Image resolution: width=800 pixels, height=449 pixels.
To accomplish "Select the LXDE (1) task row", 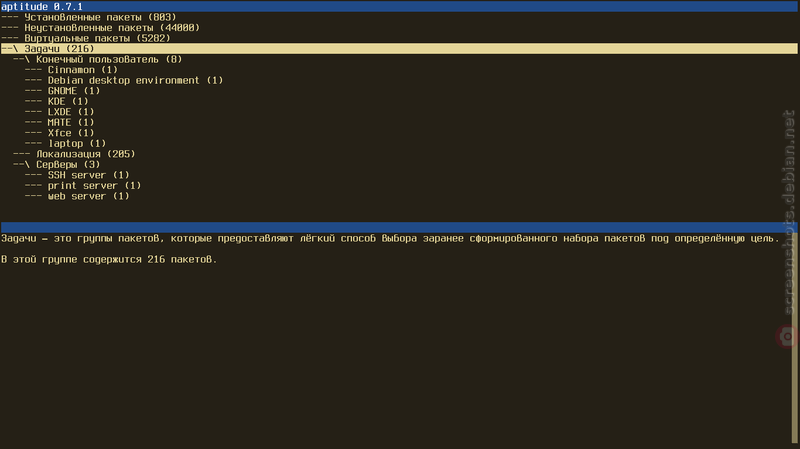I will pos(60,112).
